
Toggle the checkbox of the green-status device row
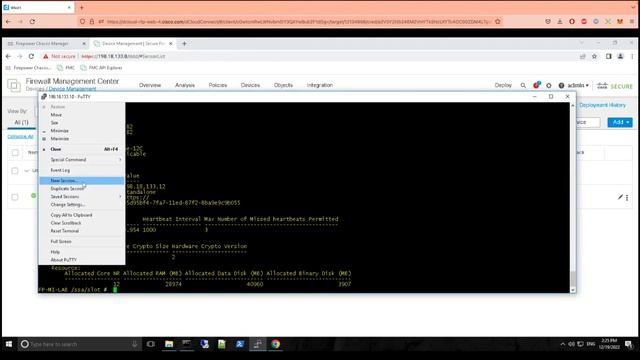(15, 197)
